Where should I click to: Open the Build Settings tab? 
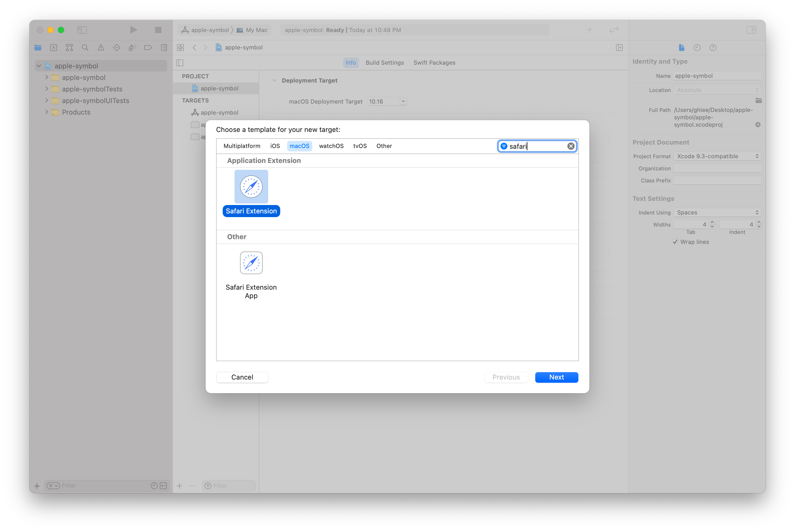(384, 63)
